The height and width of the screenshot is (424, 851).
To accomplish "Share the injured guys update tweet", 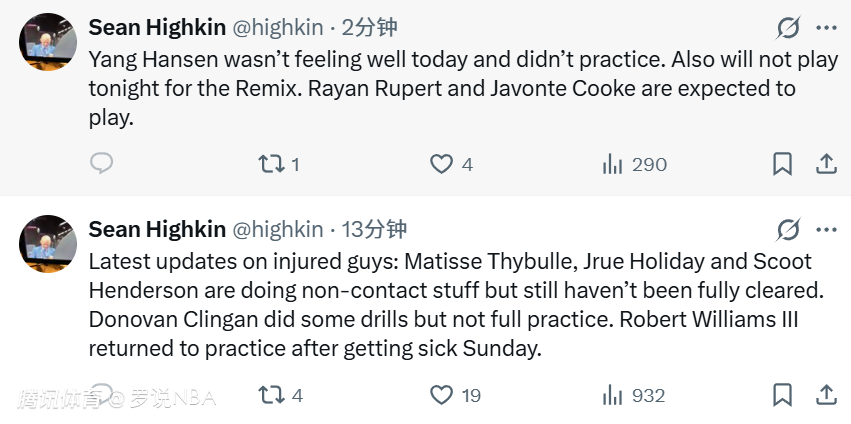I will [827, 395].
